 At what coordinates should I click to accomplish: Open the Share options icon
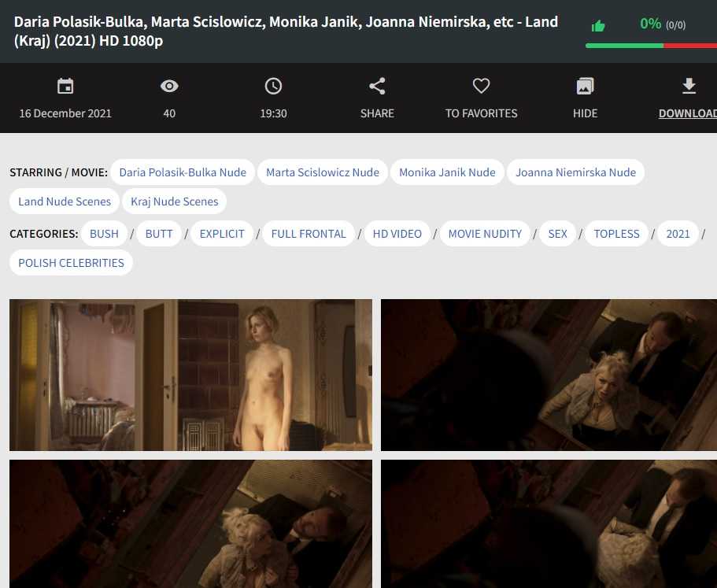377,87
